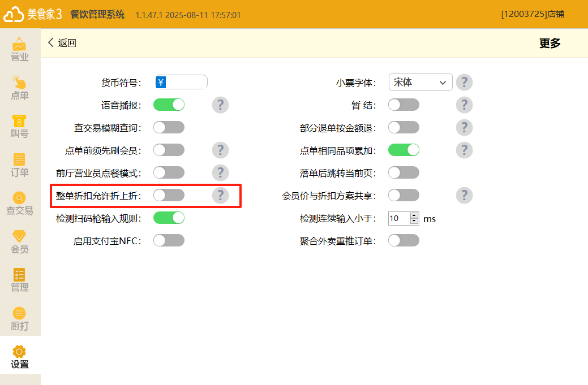Show help for 整单折扣允许折上折
588x385 pixels.
click(x=220, y=195)
